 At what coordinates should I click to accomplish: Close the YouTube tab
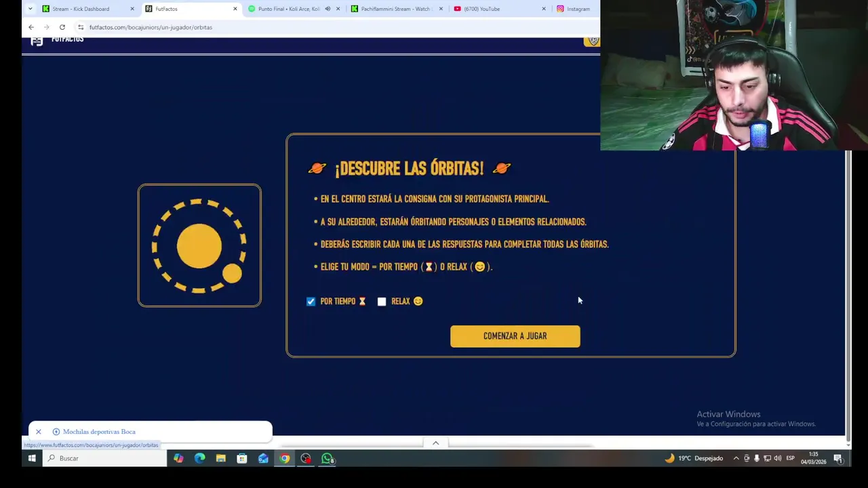(544, 9)
